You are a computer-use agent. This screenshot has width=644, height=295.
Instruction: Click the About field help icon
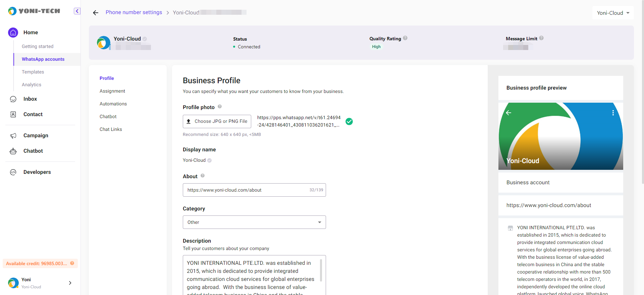(x=203, y=176)
